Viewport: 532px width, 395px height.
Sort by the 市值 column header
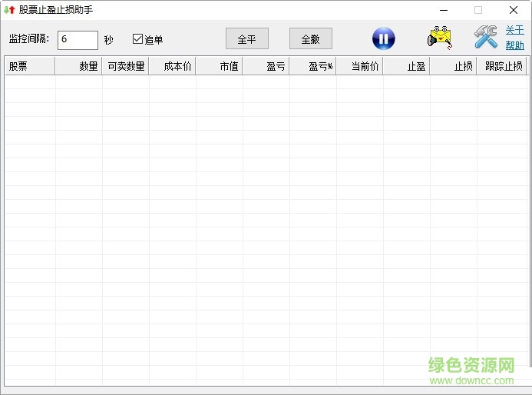click(219, 66)
